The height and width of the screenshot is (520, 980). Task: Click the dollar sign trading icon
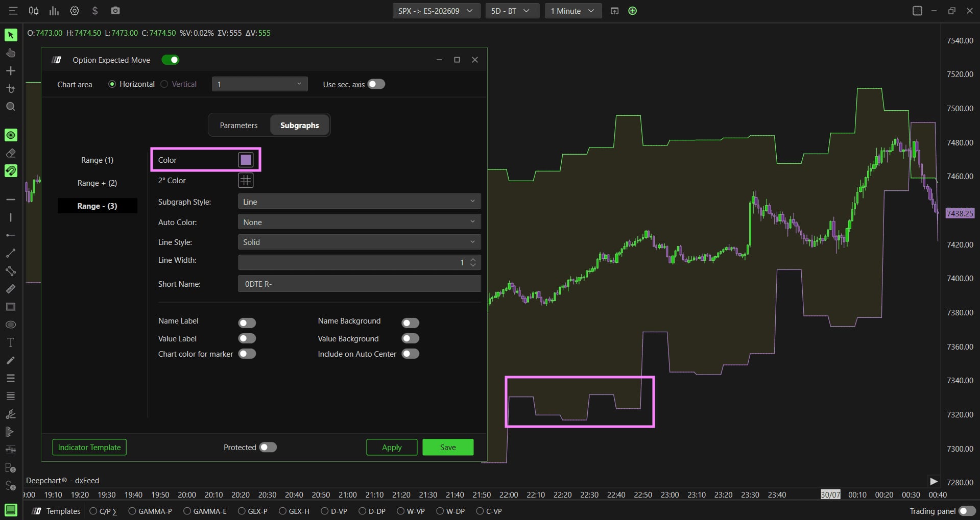(x=95, y=11)
